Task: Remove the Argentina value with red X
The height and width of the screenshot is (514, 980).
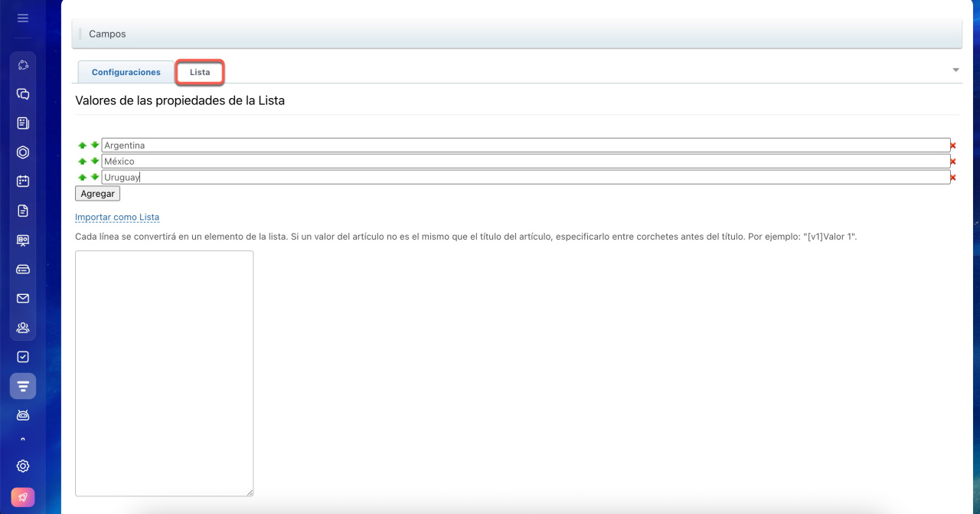Action: pos(953,146)
